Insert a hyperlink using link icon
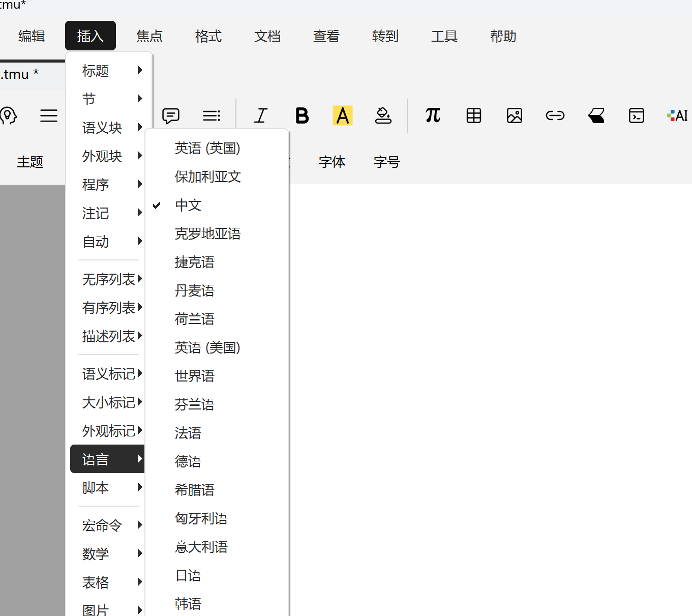Screen dimensions: 692x616 [x=555, y=116]
